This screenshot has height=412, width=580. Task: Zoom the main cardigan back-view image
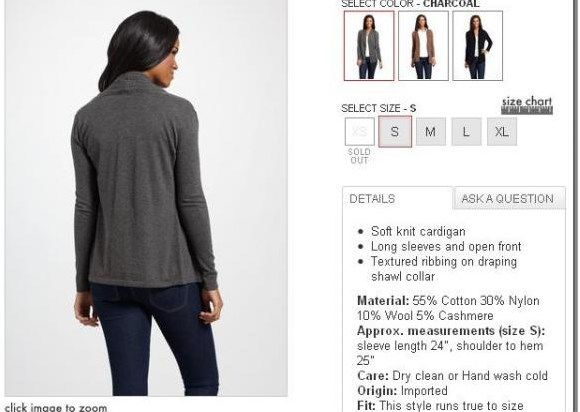(x=146, y=198)
